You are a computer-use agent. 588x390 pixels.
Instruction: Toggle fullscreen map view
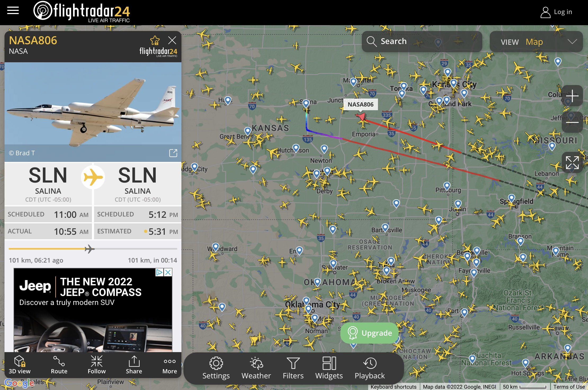point(572,162)
